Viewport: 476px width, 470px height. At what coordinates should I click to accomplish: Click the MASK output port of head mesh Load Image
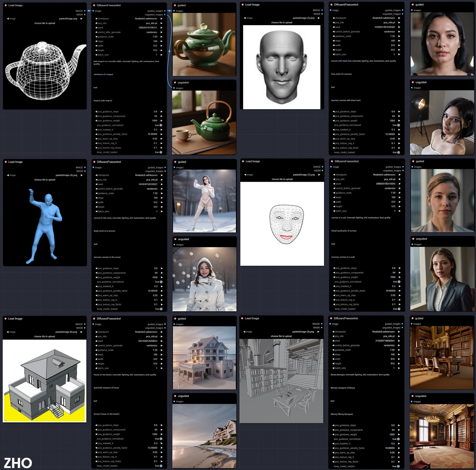pyautogui.click(x=322, y=14)
